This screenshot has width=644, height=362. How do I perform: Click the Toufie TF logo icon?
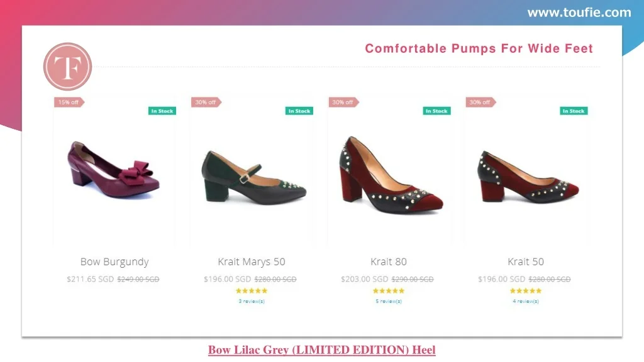click(67, 67)
